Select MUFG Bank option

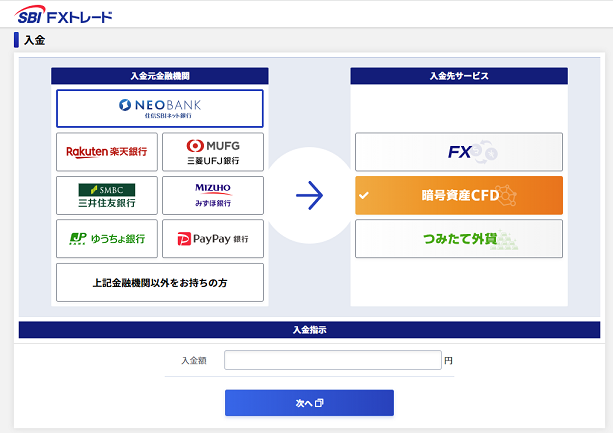coord(213,152)
